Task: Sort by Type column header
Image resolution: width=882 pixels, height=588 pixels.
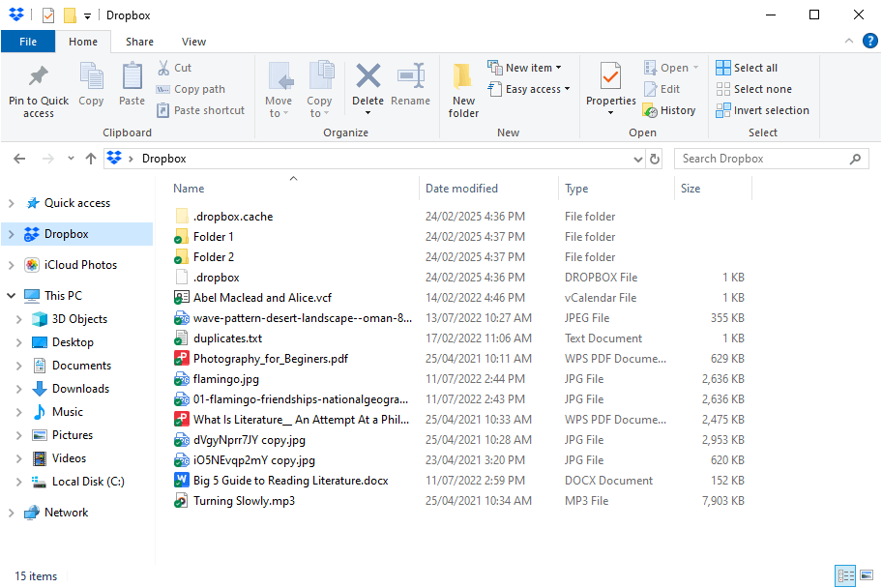Action: point(576,189)
